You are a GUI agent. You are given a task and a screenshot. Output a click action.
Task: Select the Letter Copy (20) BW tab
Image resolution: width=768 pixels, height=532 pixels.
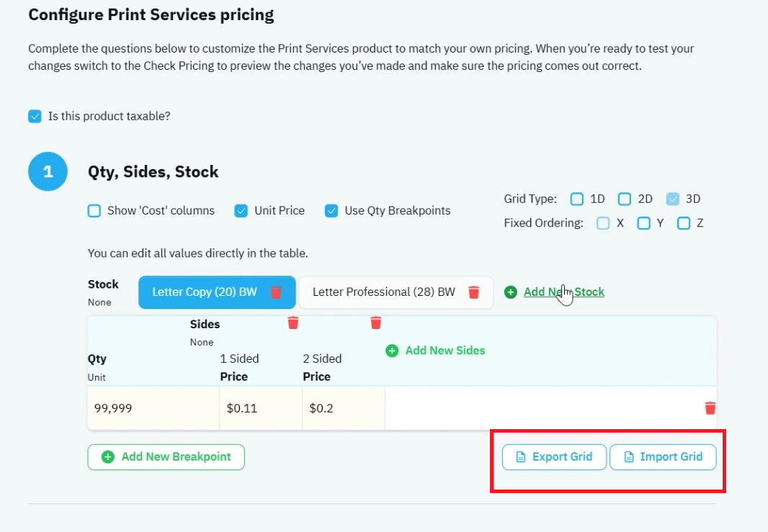coord(204,292)
